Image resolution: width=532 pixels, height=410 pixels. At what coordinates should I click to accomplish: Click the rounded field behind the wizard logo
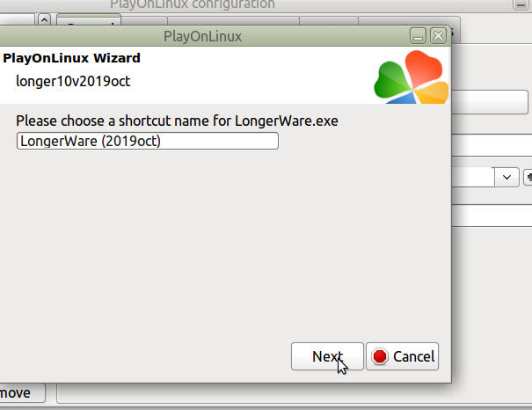490,102
